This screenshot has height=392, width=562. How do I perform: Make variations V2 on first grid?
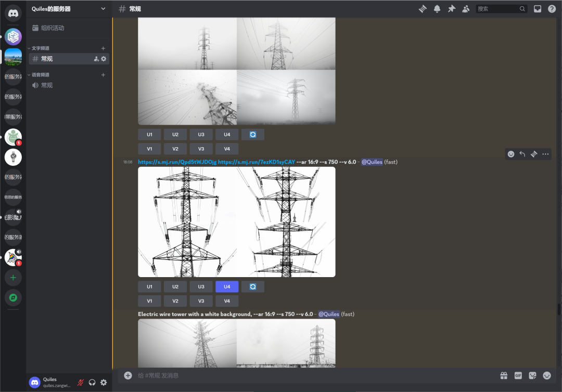[x=175, y=149]
